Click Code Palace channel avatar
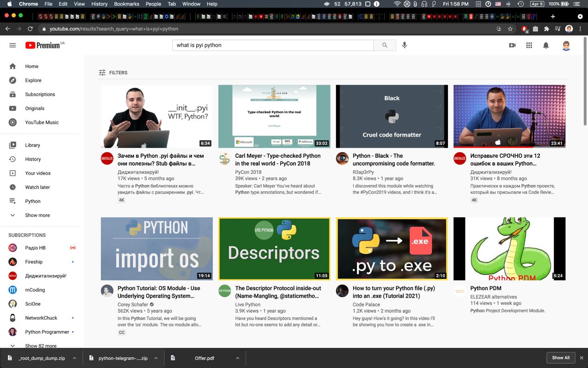This screenshot has height=368, width=588. (x=342, y=291)
